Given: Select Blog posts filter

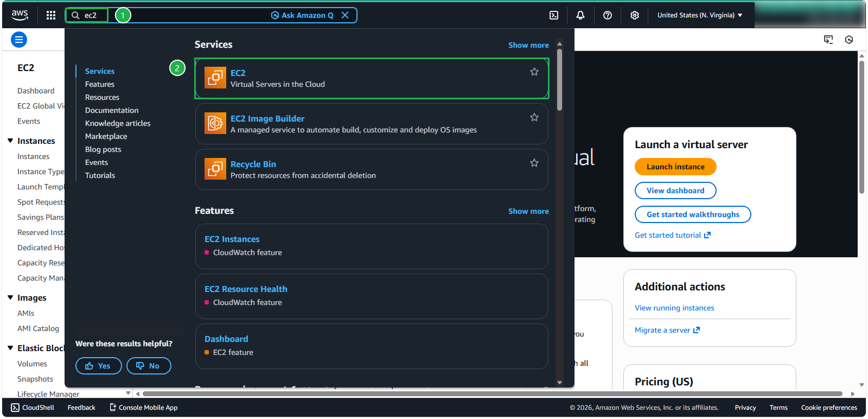Looking at the screenshot, I should [103, 149].
